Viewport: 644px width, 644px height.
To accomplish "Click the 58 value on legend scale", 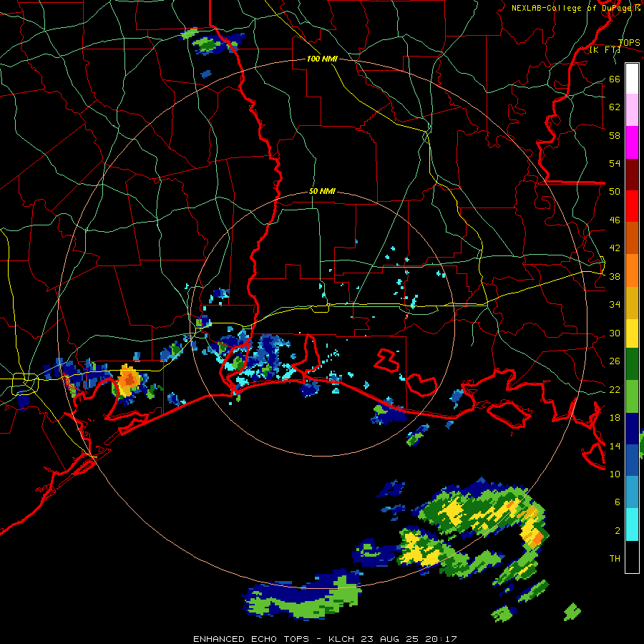I will tap(615, 135).
